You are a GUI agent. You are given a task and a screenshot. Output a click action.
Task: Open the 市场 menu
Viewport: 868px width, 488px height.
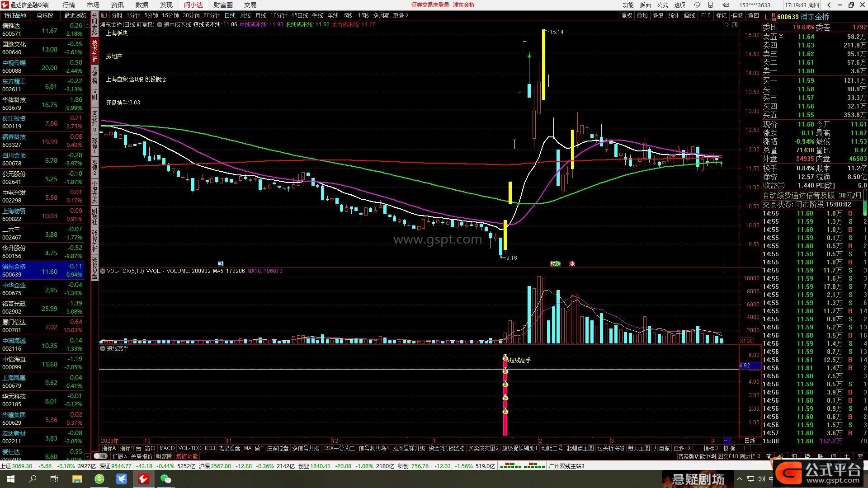[93, 5]
